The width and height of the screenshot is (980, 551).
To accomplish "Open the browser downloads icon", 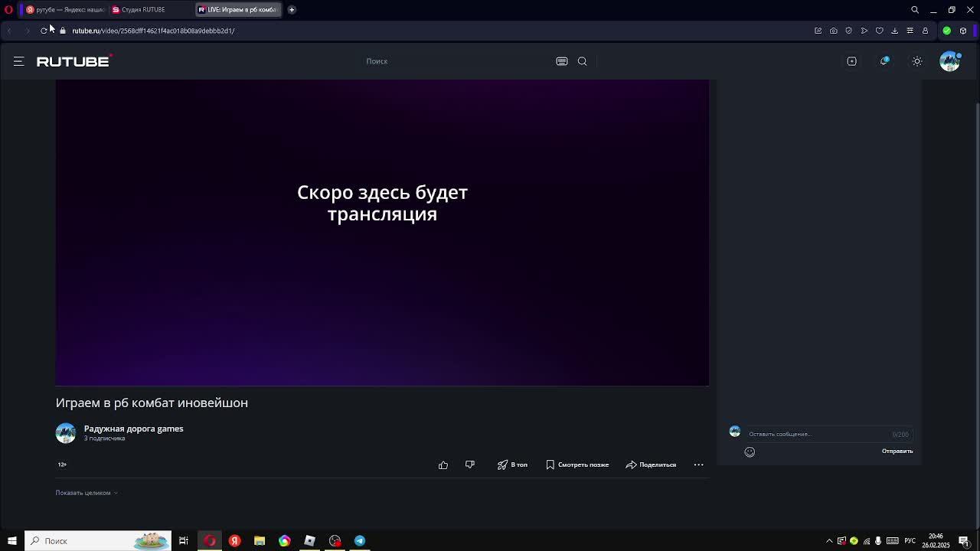I will coord(894,31).
